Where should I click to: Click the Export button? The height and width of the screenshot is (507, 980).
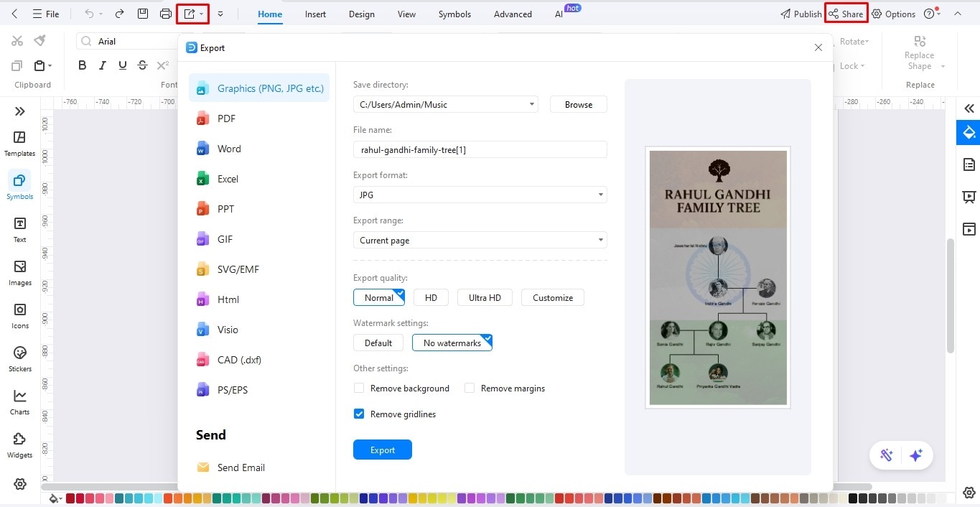click(x=382, y=450)
